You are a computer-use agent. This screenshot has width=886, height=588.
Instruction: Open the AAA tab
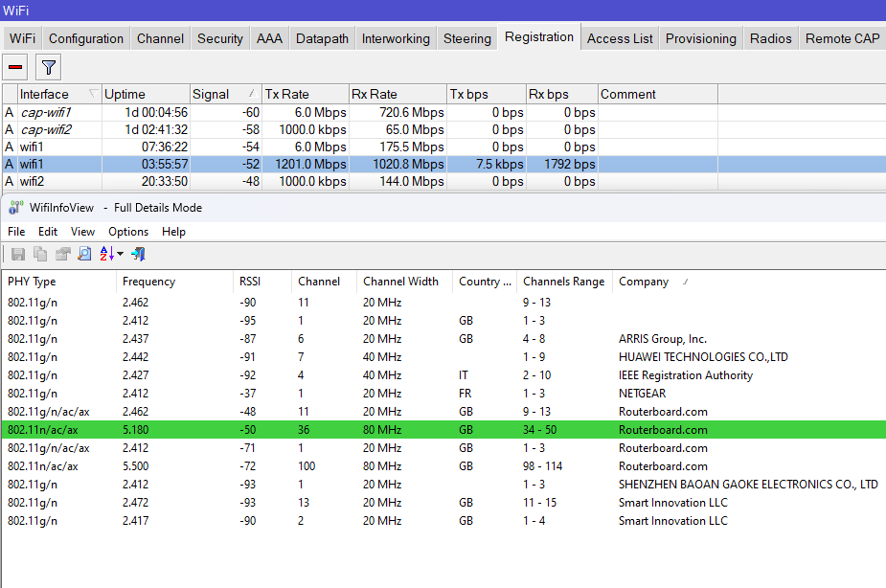[x=269, y=38]
